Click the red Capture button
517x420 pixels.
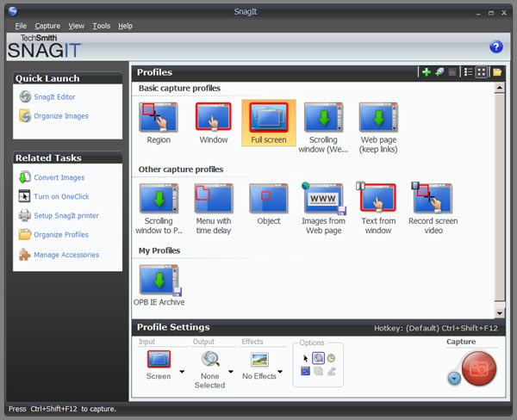(479, 368)
